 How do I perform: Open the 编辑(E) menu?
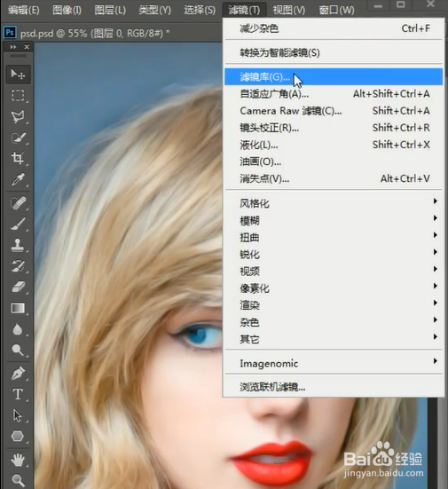(x=24, y=10)
